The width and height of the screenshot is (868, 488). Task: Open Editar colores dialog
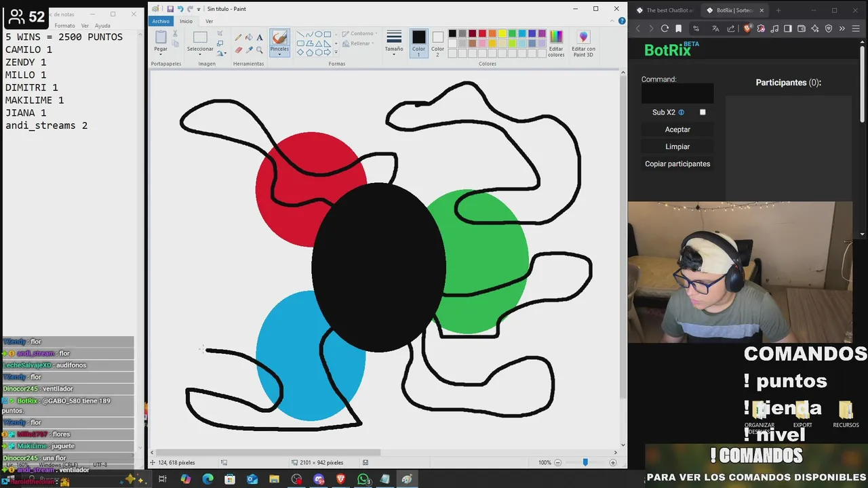pyautogui.click(x=556, y=42)
